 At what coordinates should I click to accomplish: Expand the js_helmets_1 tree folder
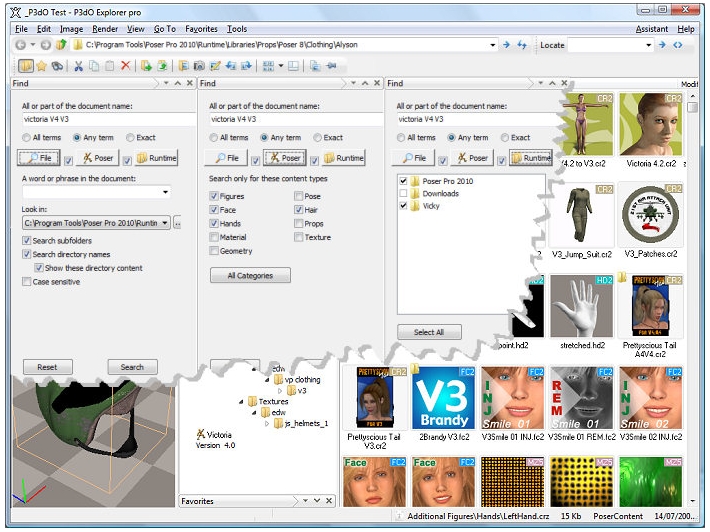click(267, 423)
